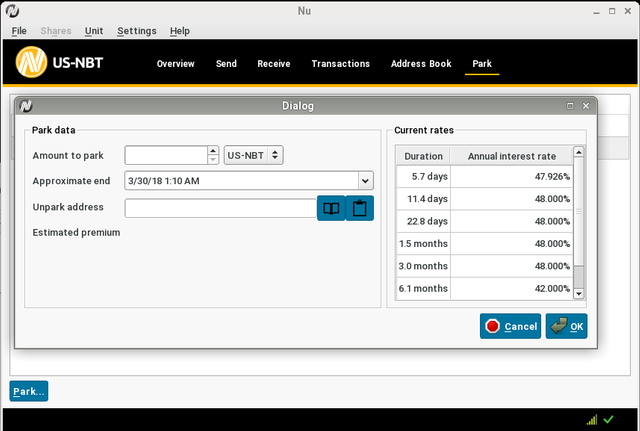640x431 pixels.
Task: Click the 42.000% rate cell
Action: tap(512, 289)
